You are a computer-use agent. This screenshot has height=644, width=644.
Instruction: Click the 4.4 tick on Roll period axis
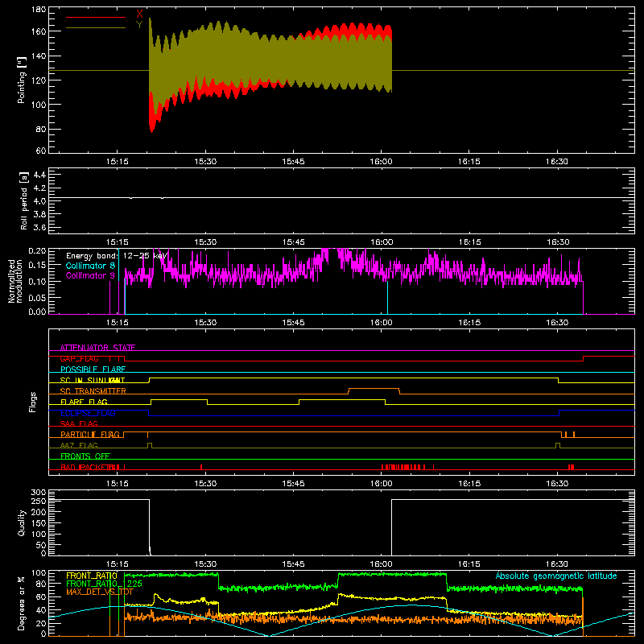(39, 175)
